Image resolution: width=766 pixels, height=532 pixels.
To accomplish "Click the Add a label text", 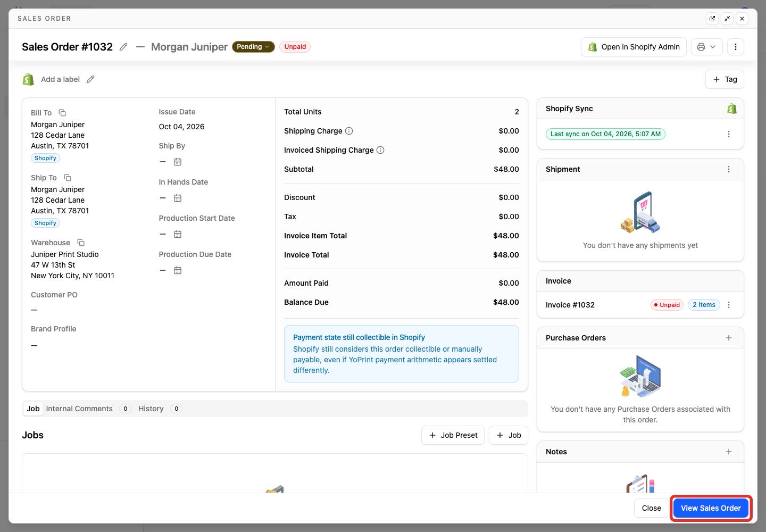I will (x=60, y=79).
